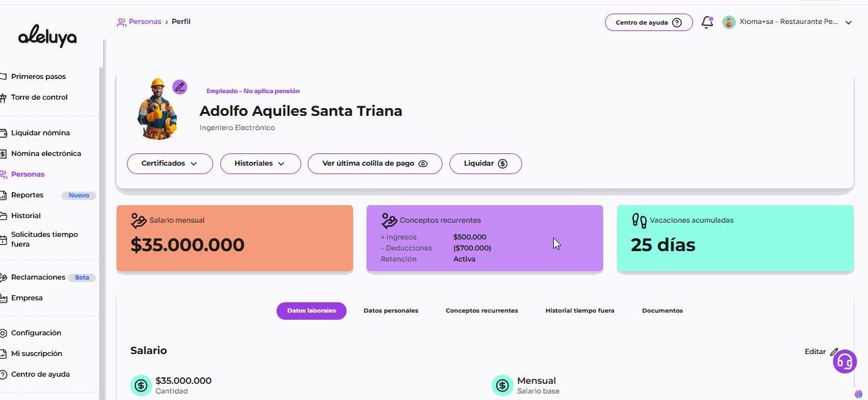
Task: Open Centro de ayuda in the header
Action: pyautogui.click(x=648, y=23)
